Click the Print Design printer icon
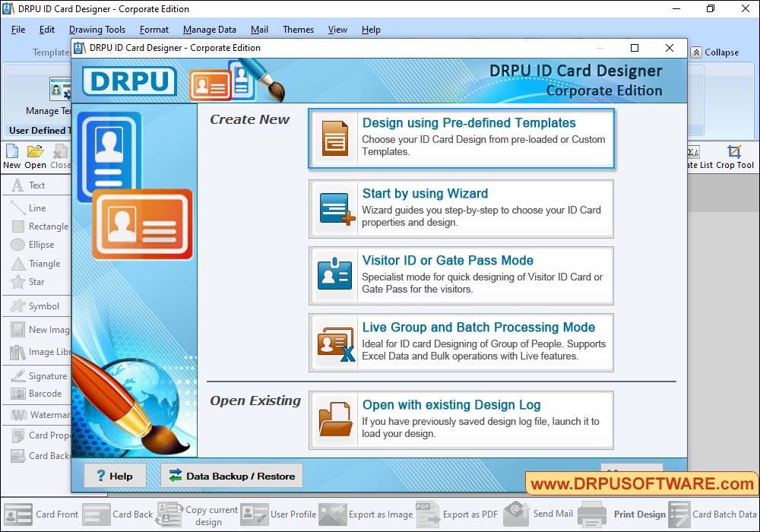 pos(592,515)
